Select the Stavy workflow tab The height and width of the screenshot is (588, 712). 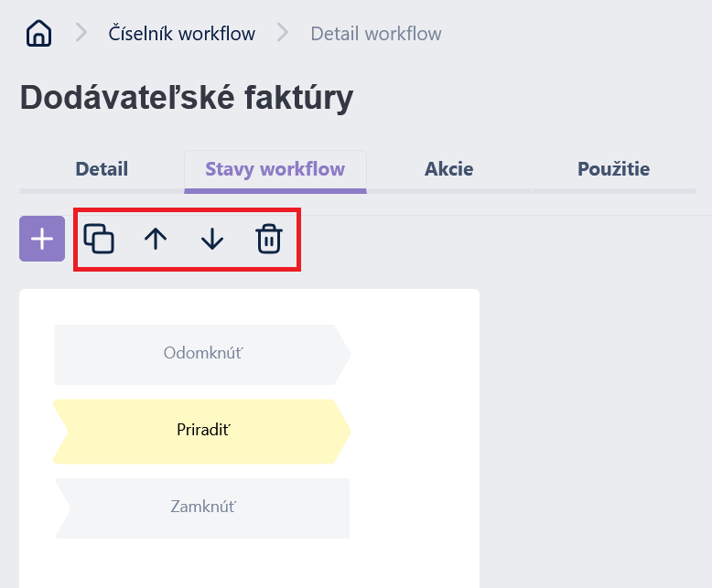[275, 169]
